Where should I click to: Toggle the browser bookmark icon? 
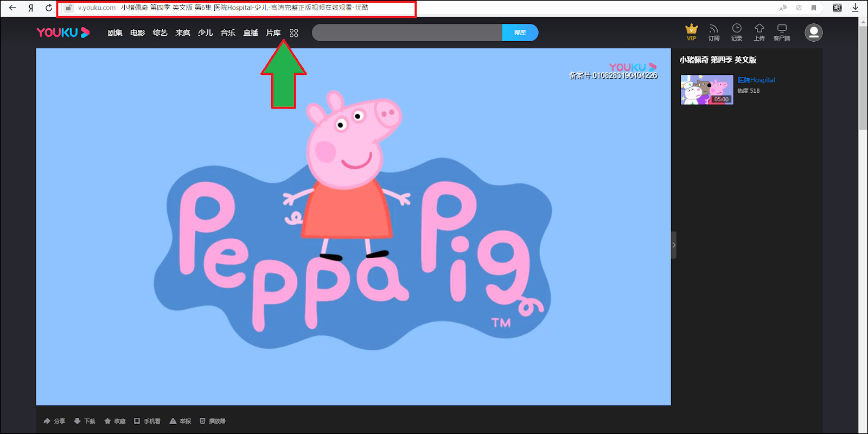814,8
